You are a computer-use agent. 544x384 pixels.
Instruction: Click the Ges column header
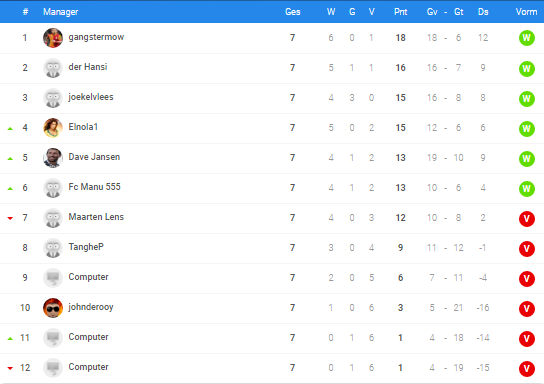(x=292, y=12)
